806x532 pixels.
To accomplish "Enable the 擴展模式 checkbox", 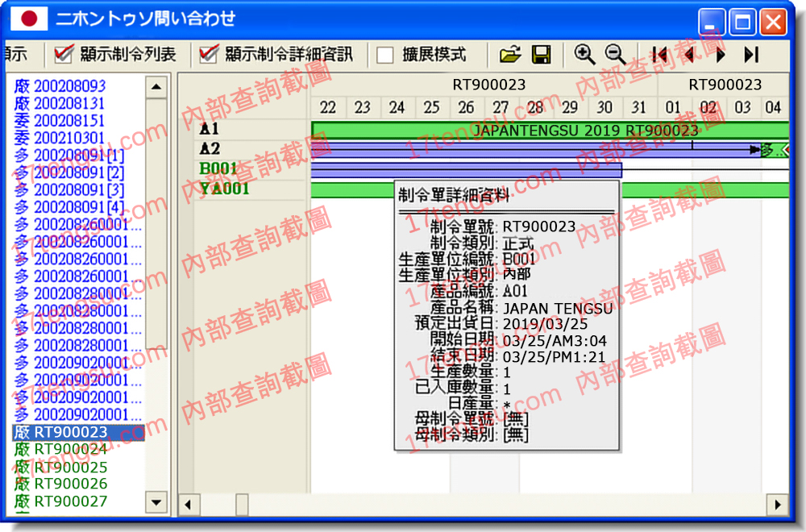I will click(386, 55).
